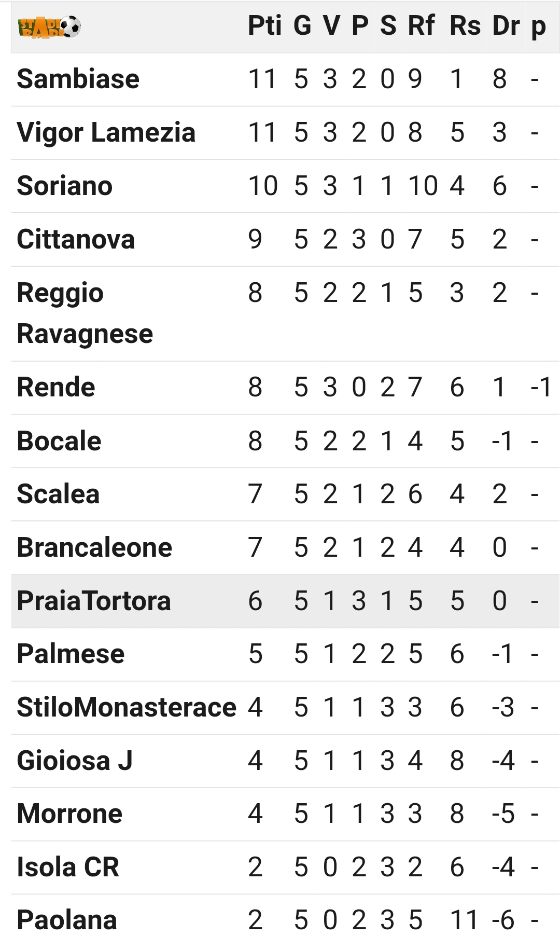Open the Palmese team name
The width and height of the screenshot is (560, 936).
(71, 654)
